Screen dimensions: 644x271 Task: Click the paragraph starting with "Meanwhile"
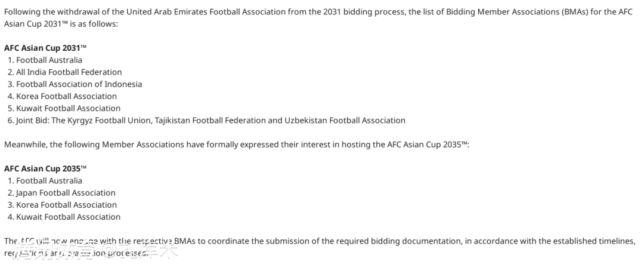tap(236, 144)
